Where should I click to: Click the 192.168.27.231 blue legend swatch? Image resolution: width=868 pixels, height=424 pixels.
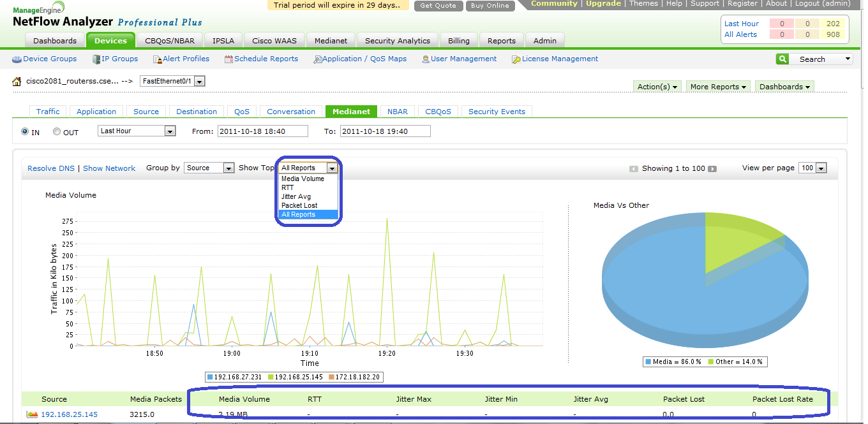coord(210,377)
